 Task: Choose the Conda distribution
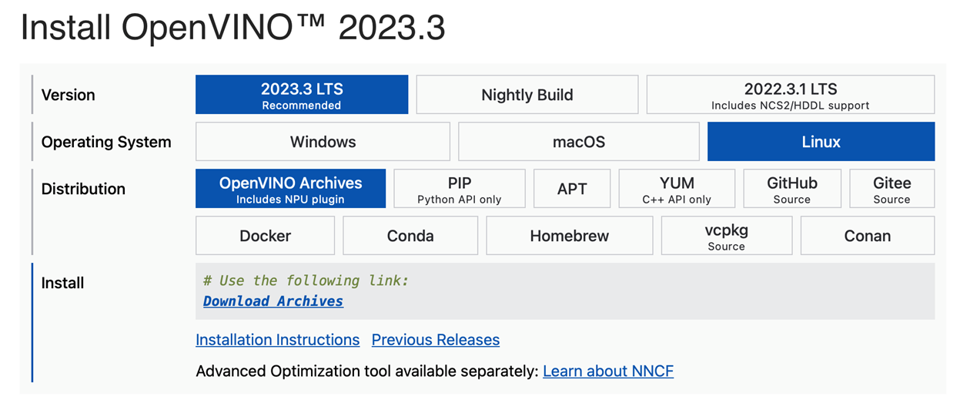pos(410,236)
